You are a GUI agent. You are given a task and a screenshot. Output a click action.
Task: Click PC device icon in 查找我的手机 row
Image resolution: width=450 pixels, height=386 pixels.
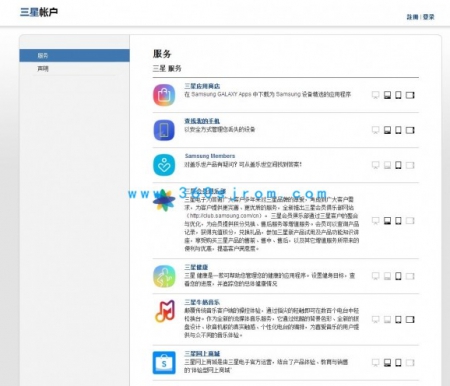[x=387, y=130]
